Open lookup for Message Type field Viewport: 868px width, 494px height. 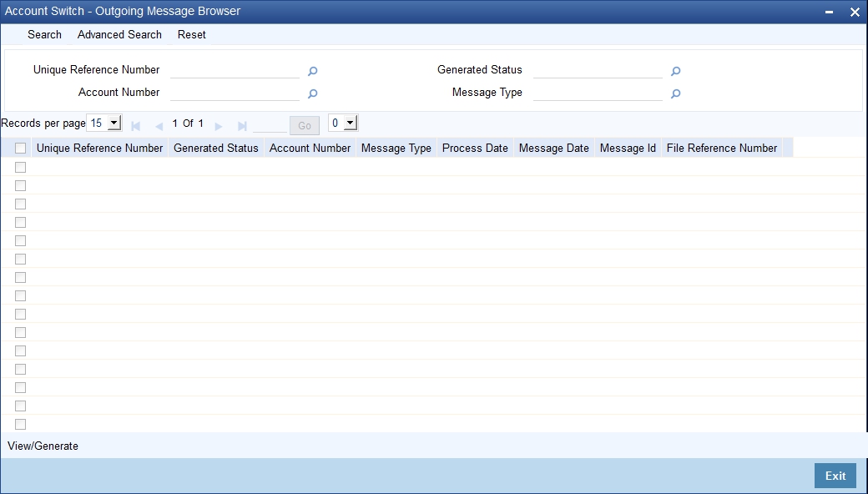coord(675,93)
